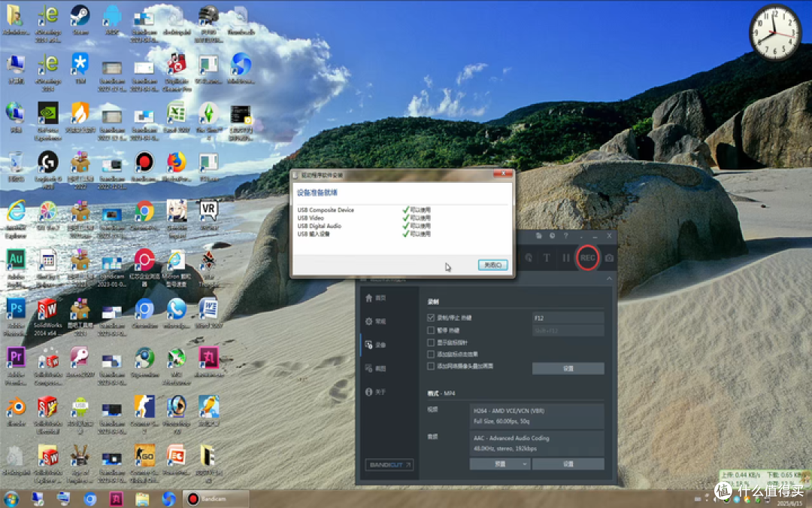Screen dimensions: 812x508
Task: Click the AAC - Advanced Audio Coding text
Action: point(511,438)
